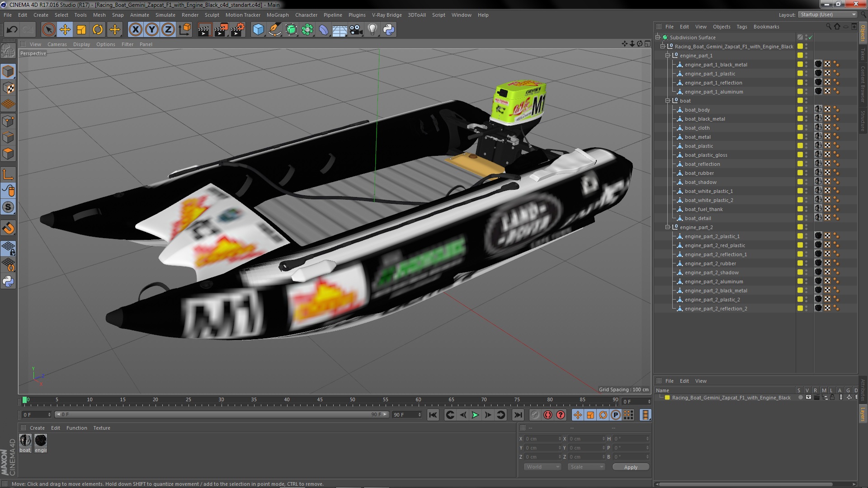Open the Takes side tab
Viewport: 868px width, 488px height.
click(x=863, y=54)
